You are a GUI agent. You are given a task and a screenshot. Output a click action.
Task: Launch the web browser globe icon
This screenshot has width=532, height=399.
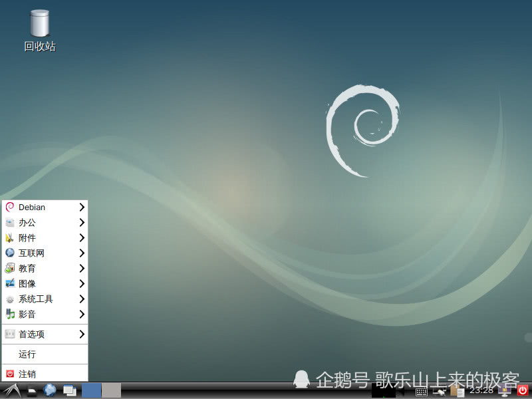pos(50,390)
